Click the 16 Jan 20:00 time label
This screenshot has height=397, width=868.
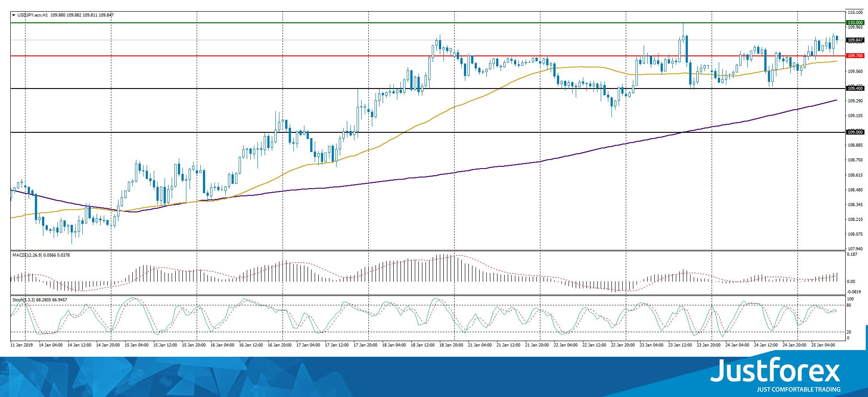tap(279, 345)
